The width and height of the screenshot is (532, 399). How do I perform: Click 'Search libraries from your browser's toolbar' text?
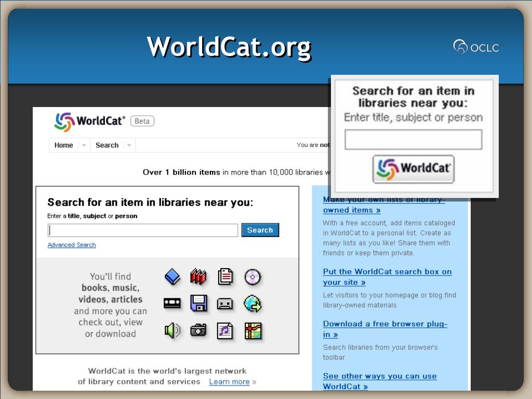click(x=380, y=352)
